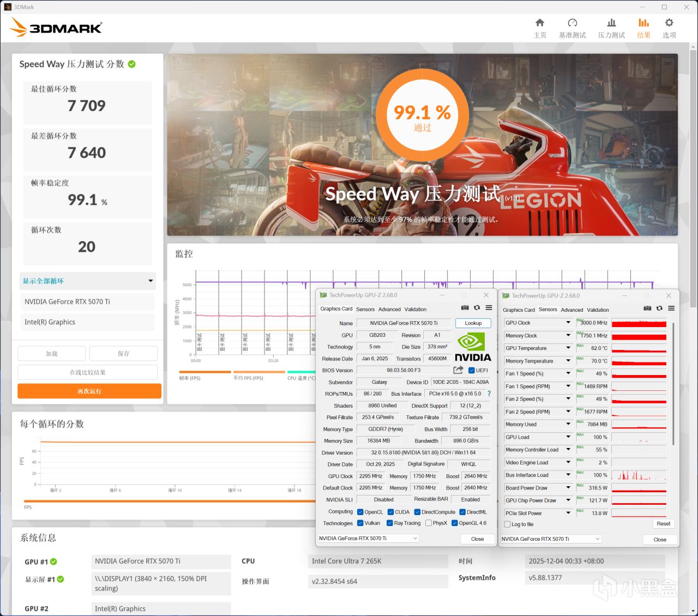The image size is (698, 616).
Task: Click the green check next to 显示屏 #1
Action: pyautogui.click(x=61, y=579)
